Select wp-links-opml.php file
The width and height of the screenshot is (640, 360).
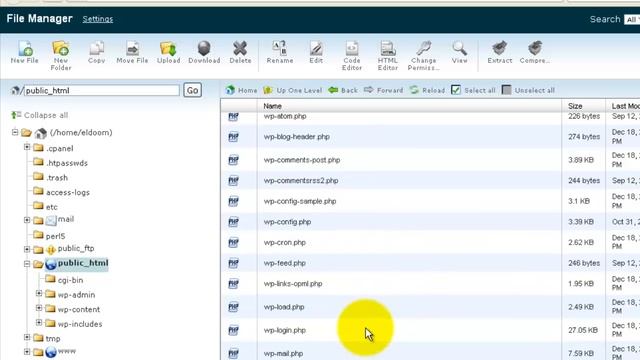click(x=293, y=284)
